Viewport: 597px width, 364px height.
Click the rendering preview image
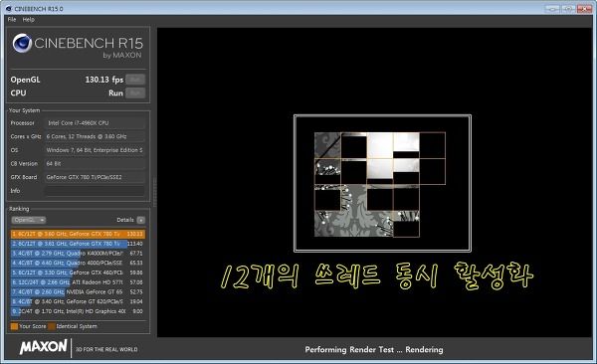pos(382,183)
